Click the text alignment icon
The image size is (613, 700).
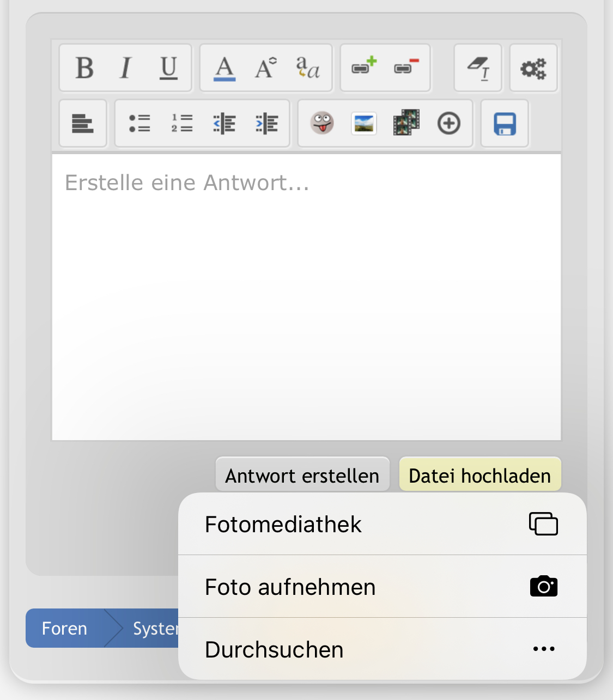(x=83, y=124)
